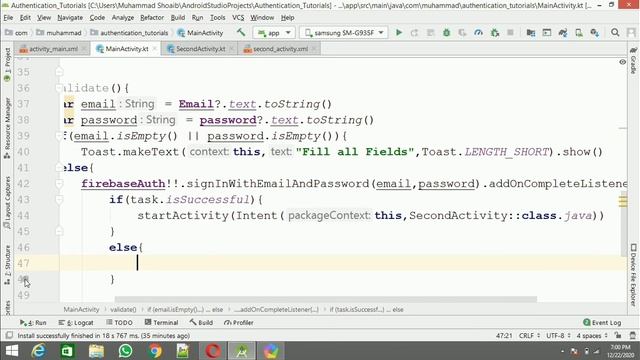Collapse the fold marker at line 36

tap(59, 88)
